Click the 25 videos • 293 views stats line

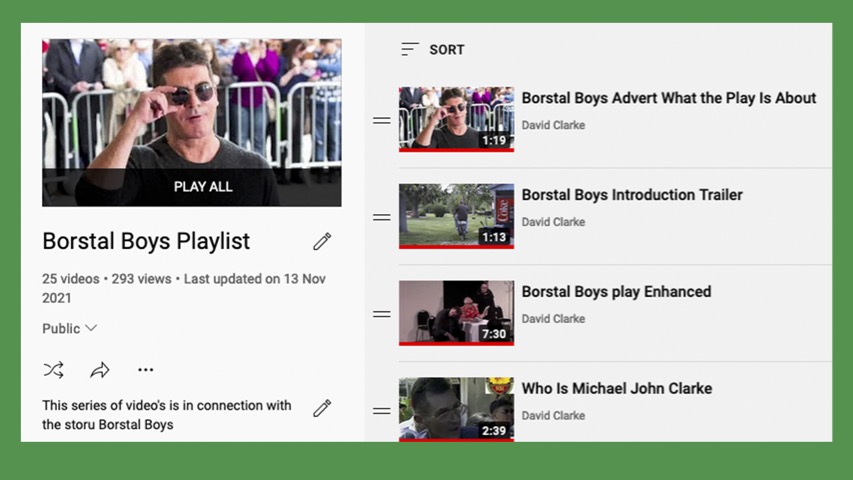(184, 288)
